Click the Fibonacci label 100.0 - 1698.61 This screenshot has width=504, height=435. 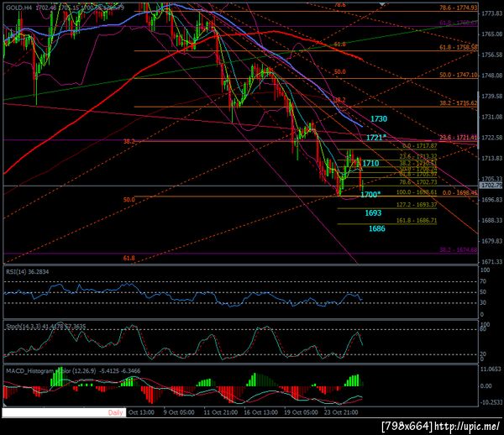coord(417,192)
